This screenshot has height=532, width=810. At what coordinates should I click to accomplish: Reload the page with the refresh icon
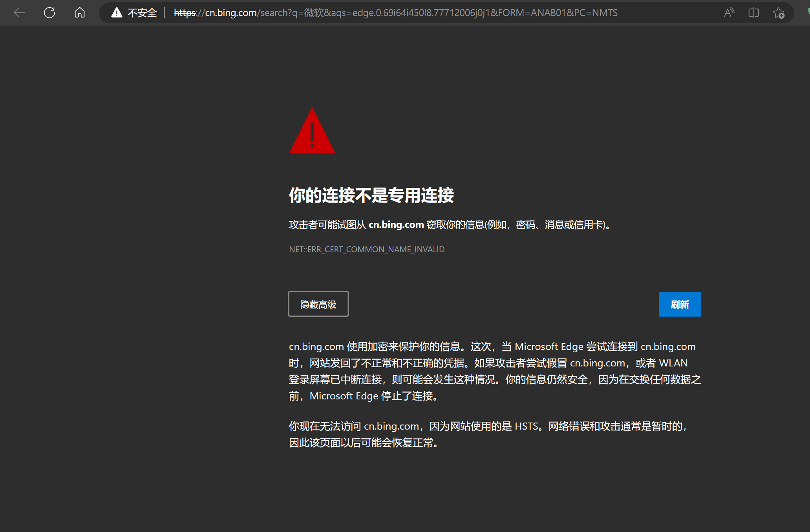coord(49,13)
